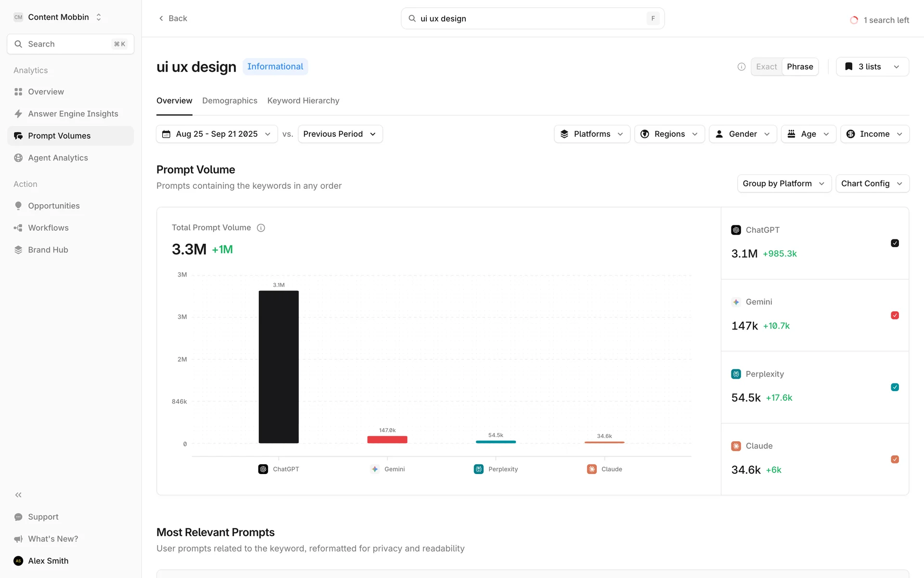This screenshot has height=578, width=924.
Task: Open Agent Analytics from the sidebar icon
Action: click(x=18, y=158)
